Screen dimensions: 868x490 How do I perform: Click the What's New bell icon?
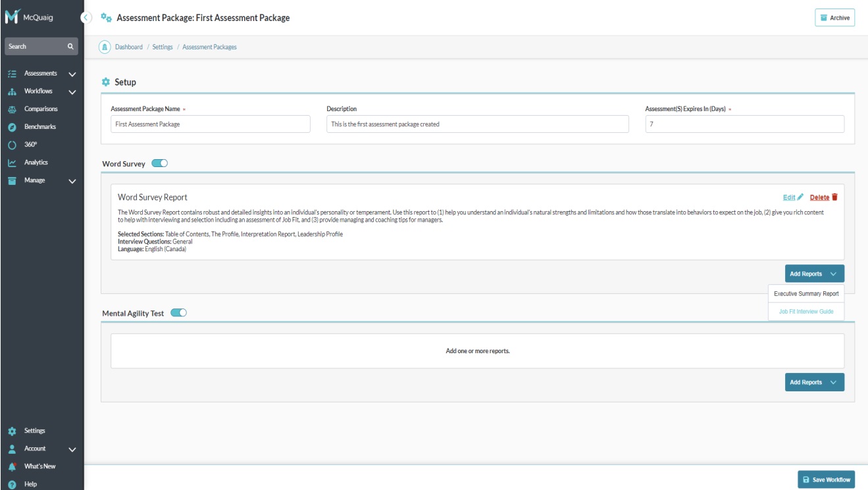click(12, 466)
